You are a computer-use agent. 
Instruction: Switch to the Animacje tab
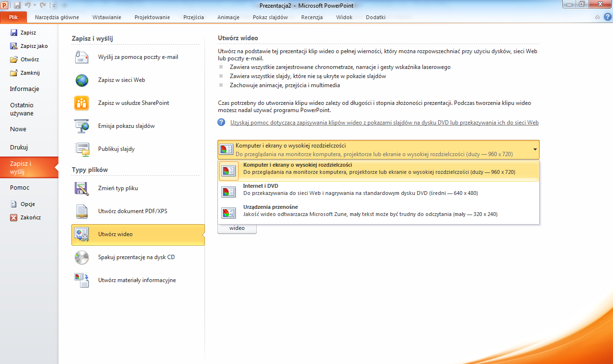point(228,17)
